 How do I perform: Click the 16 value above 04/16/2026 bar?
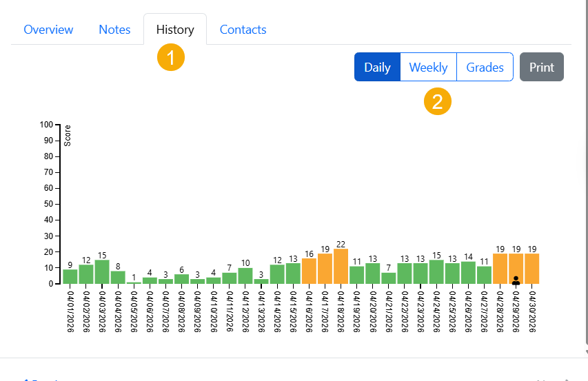click(x=309, y=254)
